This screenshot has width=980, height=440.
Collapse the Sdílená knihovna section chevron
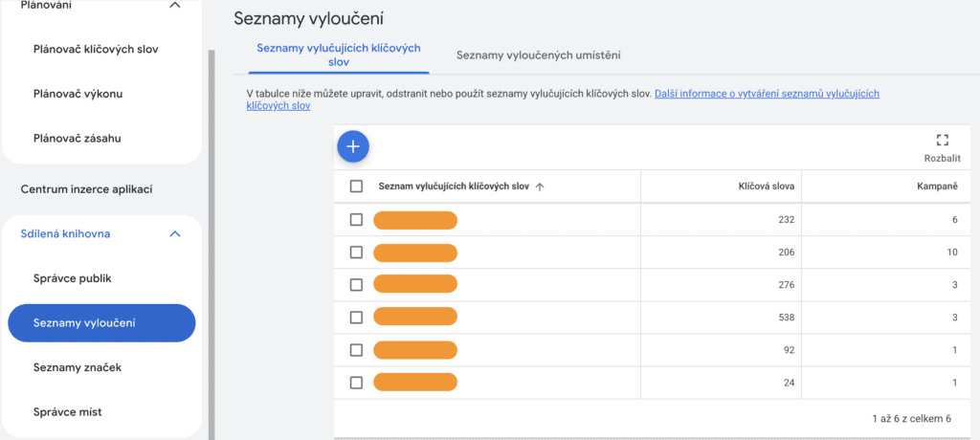tap(174, 233)
